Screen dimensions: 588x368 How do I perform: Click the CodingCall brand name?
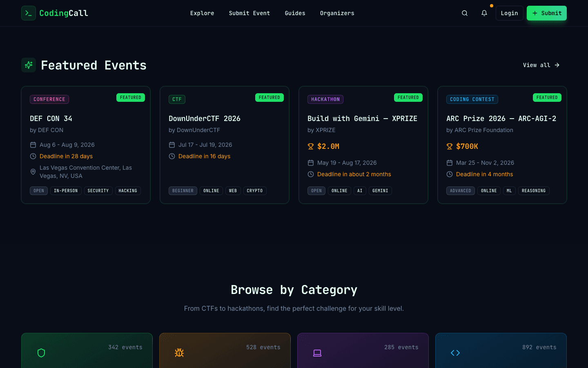click(x=64, y=13)
